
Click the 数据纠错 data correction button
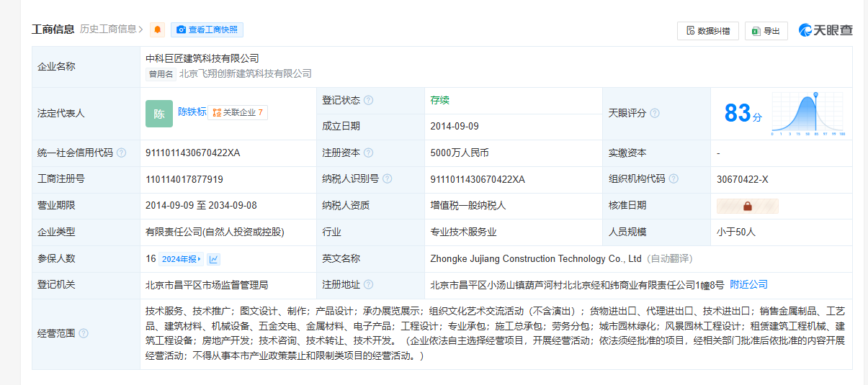(x=707, y=31)
